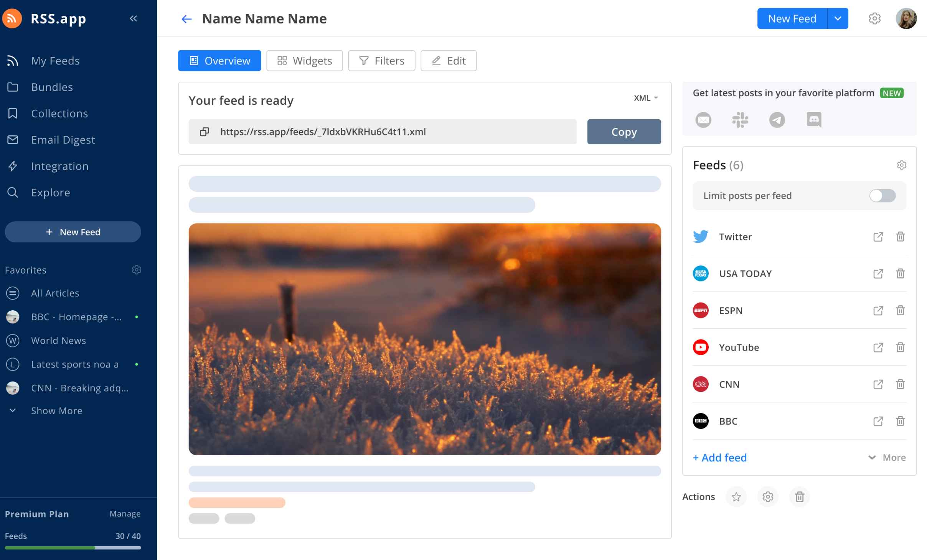The width and height of the screenshot is (927, 560).
Task: Expand the XML format dropdown
Action: point(646,98)
